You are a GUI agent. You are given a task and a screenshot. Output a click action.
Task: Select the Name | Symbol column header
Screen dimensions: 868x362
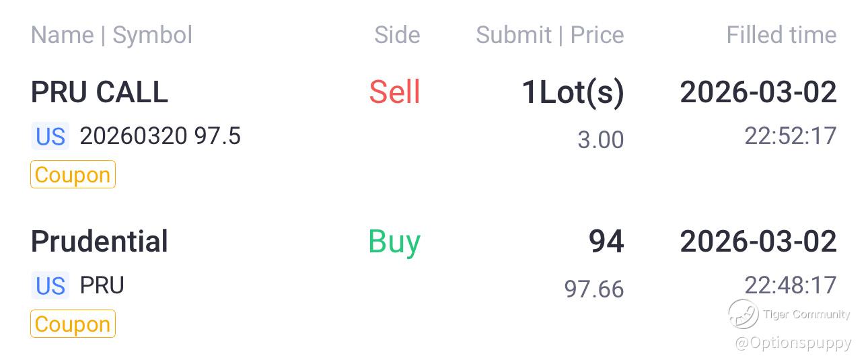click(x=112, y=35)
